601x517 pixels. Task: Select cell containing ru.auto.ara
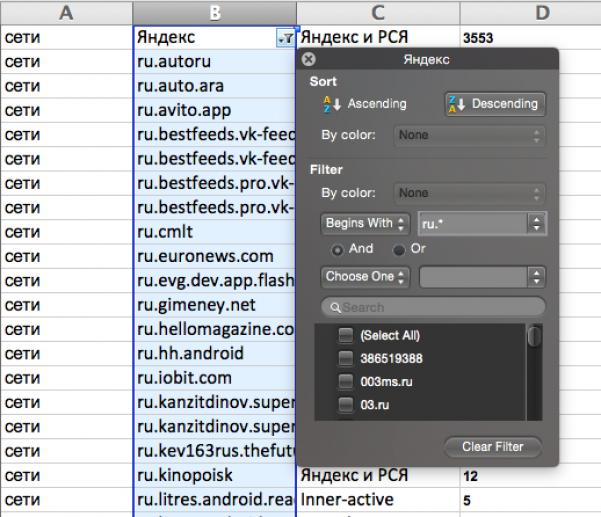pyautogui.click(x=215, y=86)
